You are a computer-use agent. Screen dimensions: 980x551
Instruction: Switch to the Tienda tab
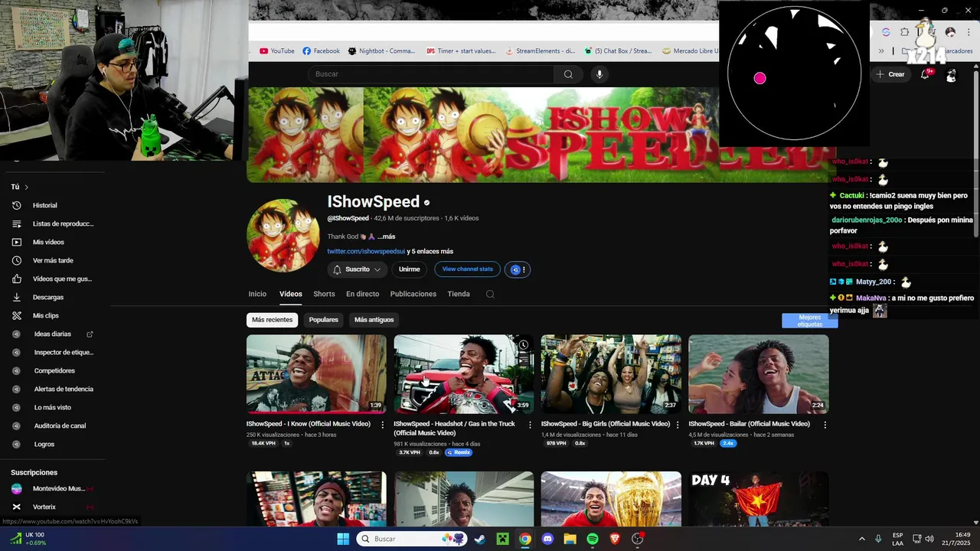[459, 294]
